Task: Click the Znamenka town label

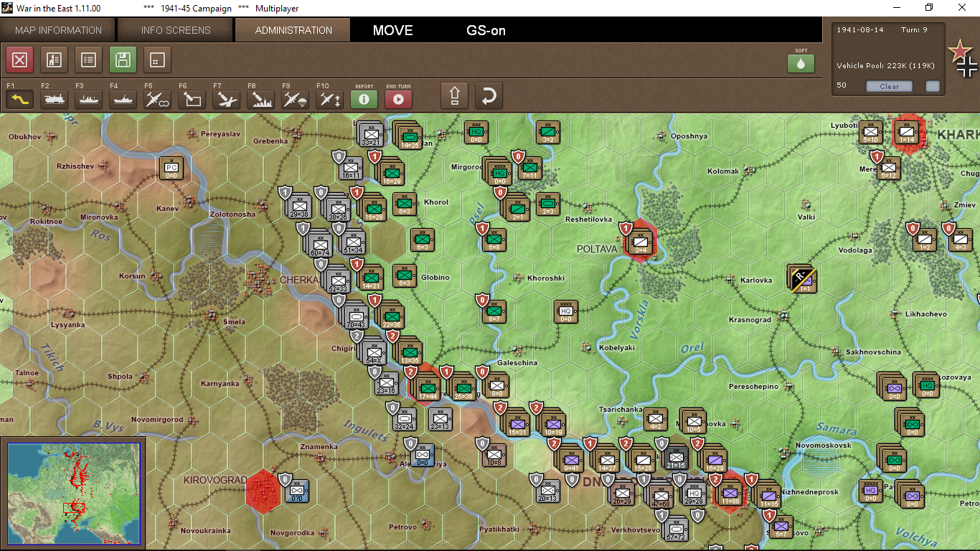Action: click(319, 447)
